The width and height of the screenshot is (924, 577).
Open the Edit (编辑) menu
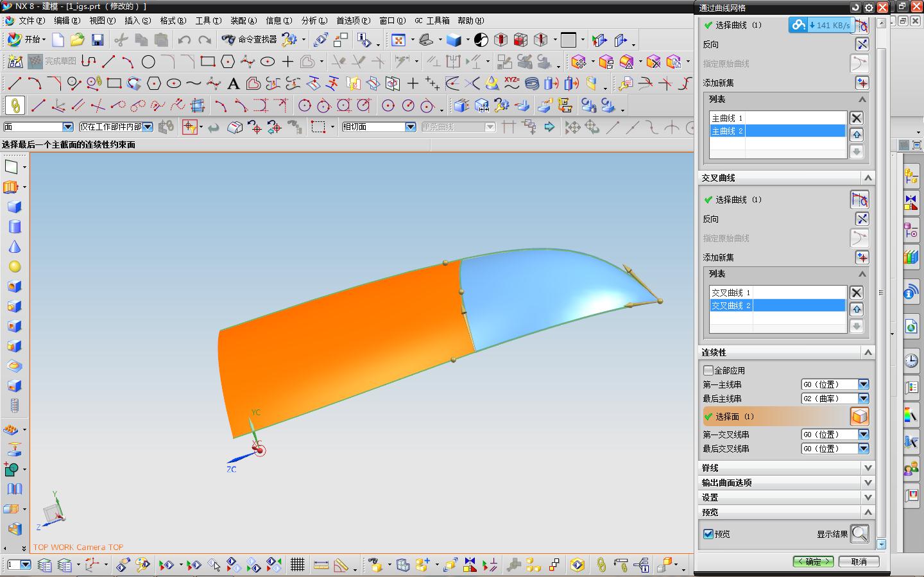67,21
